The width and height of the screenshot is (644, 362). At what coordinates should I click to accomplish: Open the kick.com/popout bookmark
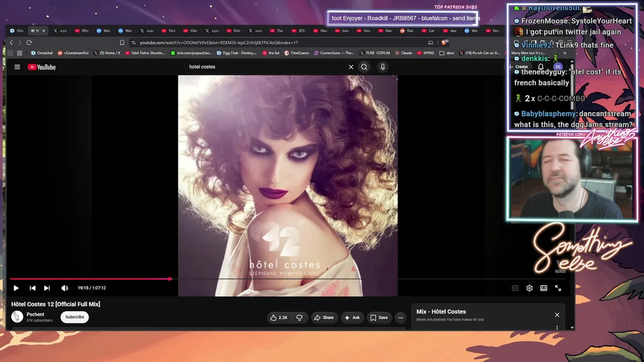point(192,53)
